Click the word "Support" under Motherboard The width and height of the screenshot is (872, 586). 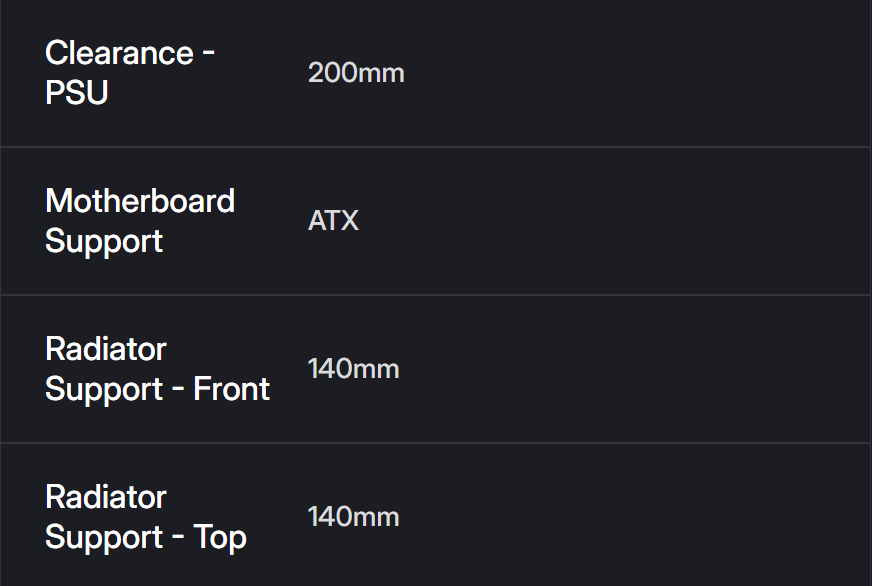point(103,241)
